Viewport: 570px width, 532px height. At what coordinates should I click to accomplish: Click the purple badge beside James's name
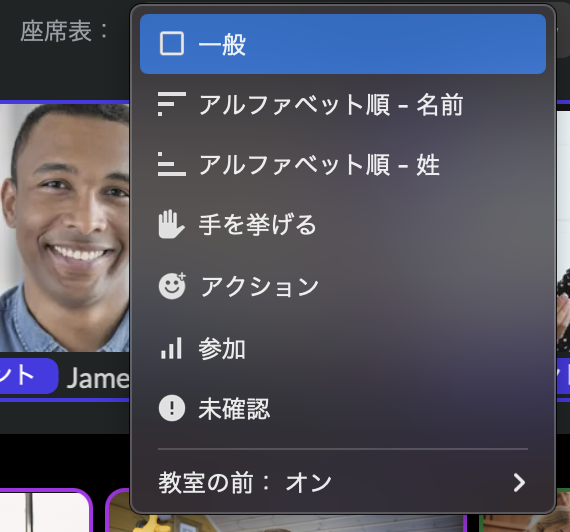pos(28,376)
